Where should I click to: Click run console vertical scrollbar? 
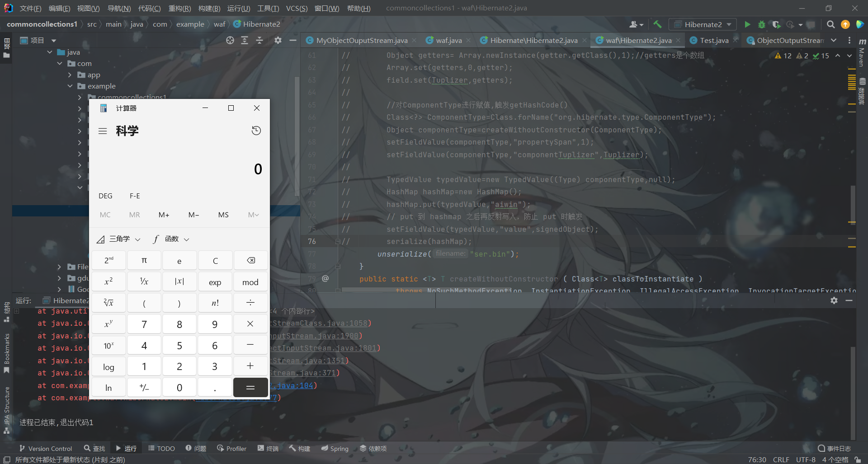coord(853,392)
